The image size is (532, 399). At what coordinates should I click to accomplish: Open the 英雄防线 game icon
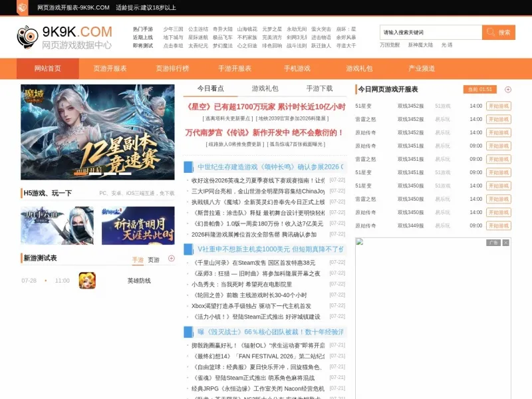coord(87,281)
